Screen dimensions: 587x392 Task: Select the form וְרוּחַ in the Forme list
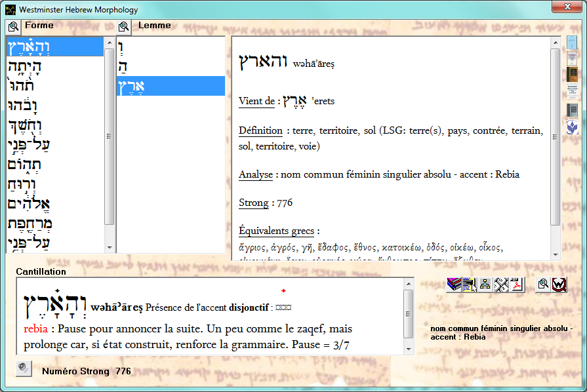click(55, 184)
